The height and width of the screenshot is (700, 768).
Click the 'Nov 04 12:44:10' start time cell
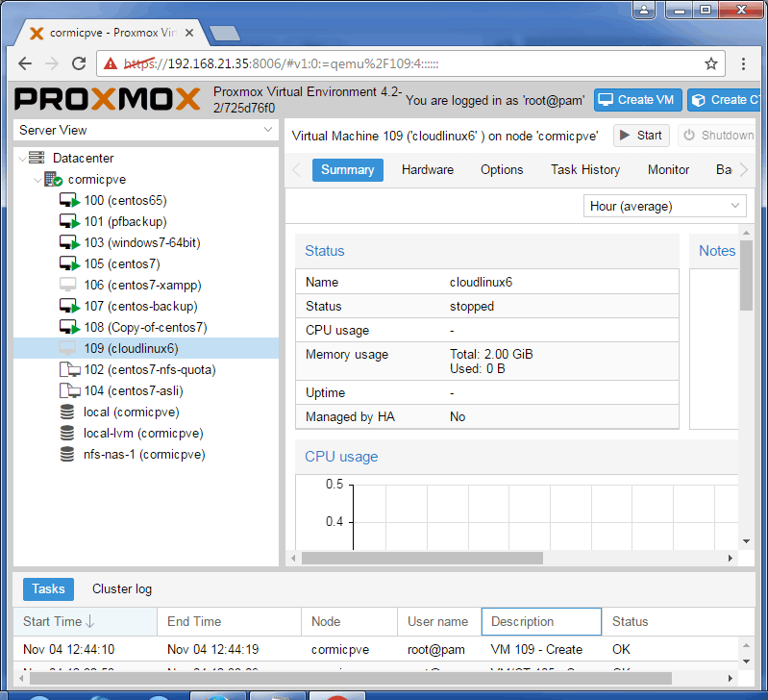pos(68,650)
